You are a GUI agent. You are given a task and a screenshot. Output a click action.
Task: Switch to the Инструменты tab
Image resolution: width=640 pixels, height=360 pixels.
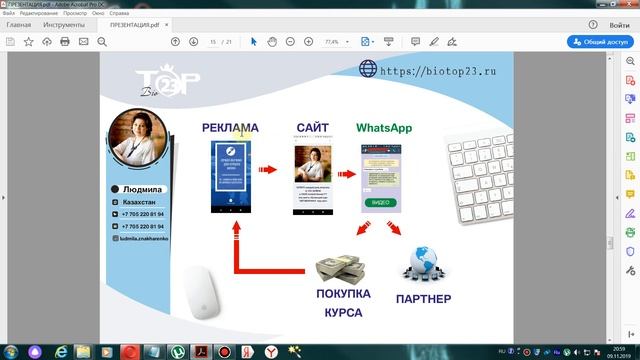pyautogui.click(x=64, y=25)
